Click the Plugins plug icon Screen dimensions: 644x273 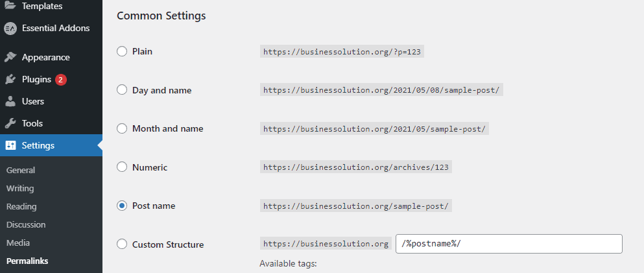10,80
